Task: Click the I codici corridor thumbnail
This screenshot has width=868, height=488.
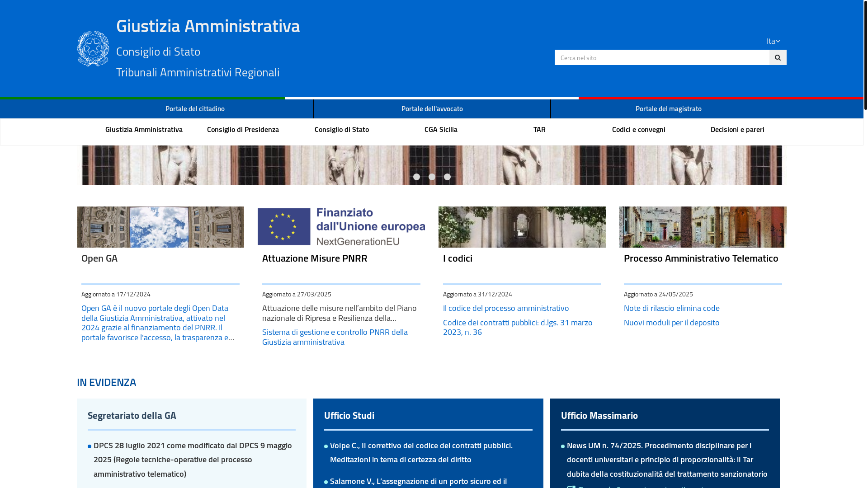Action: (522, 227)
